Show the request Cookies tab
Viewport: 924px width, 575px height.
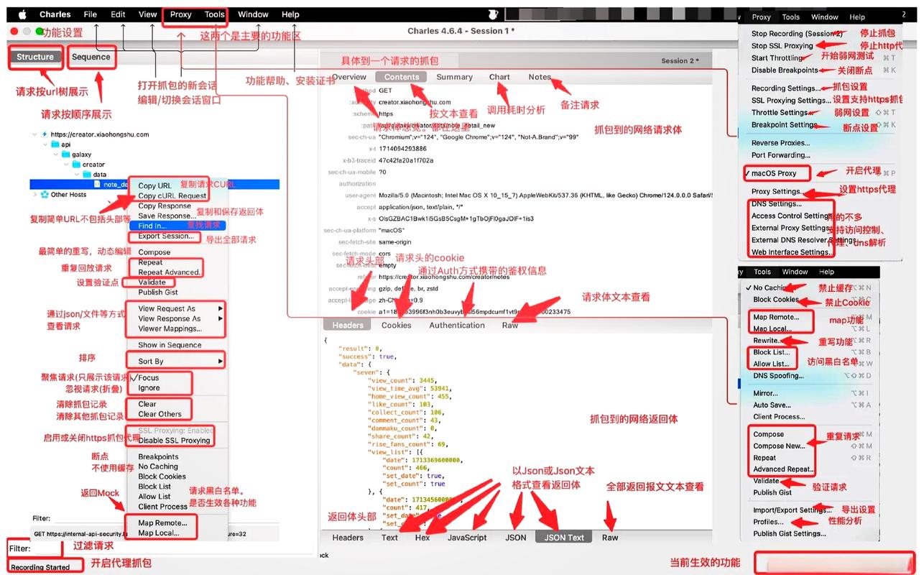(397, 325)
